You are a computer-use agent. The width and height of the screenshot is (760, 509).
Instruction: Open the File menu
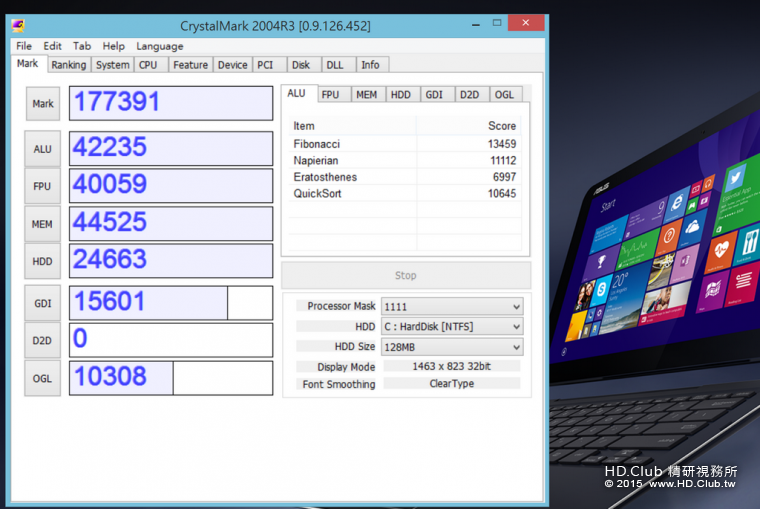pyautogui.click(x=24, y=46)
